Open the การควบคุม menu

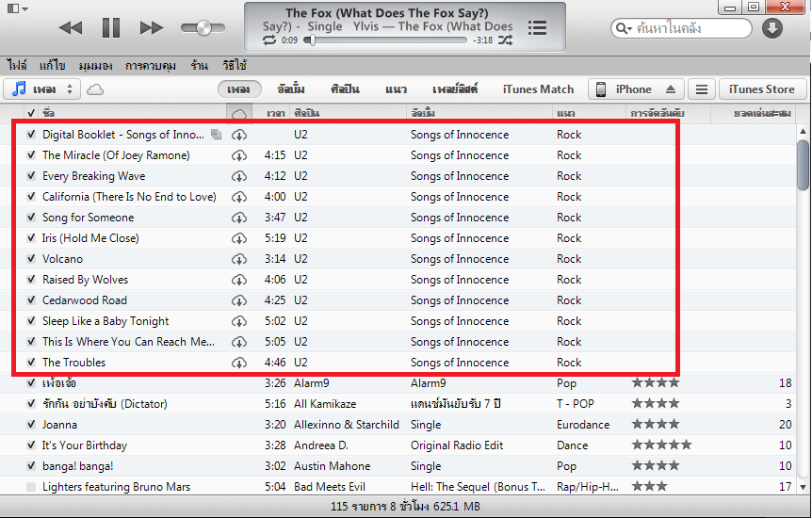tap(151, 65)
